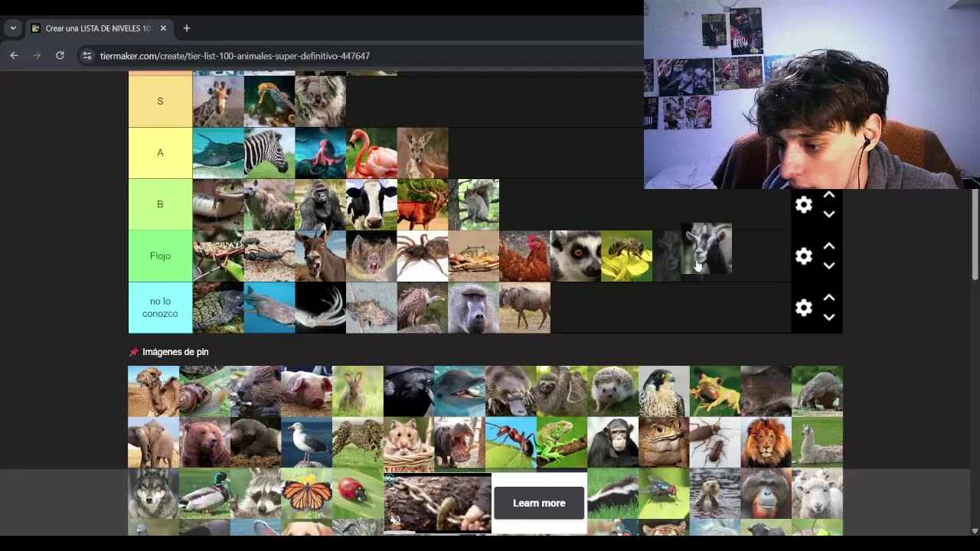This screenshot has height=551, width=980.
Task: Select the giraffe image in S tier
Action: [218, 101]
